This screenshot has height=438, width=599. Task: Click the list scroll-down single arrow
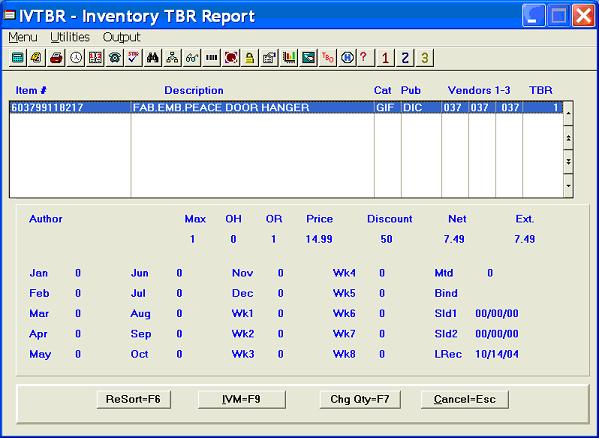click(568, 186)
